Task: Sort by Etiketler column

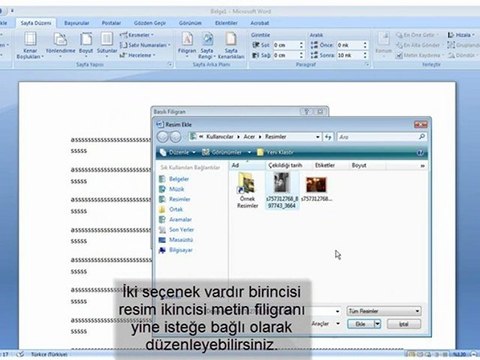Action: tap(330, 165)
